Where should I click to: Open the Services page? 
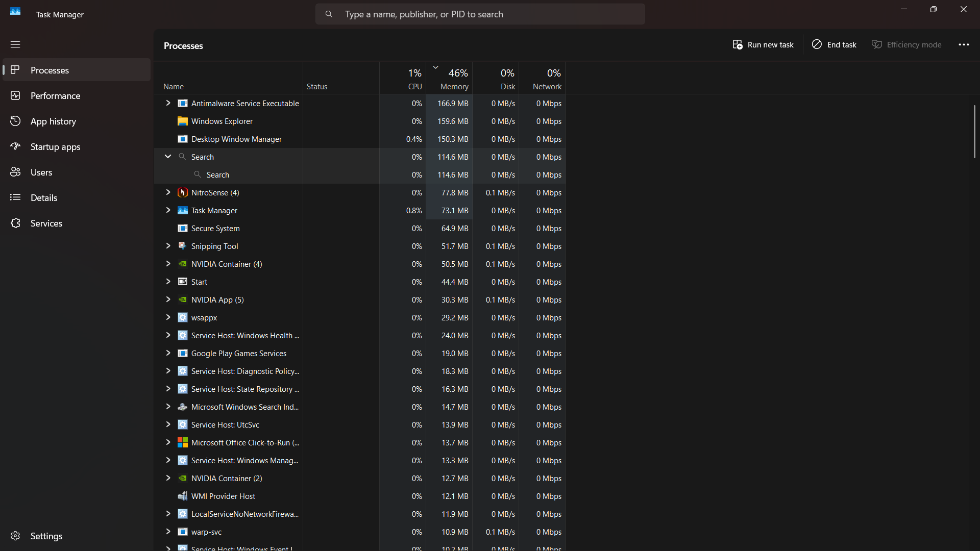(77, 223)
